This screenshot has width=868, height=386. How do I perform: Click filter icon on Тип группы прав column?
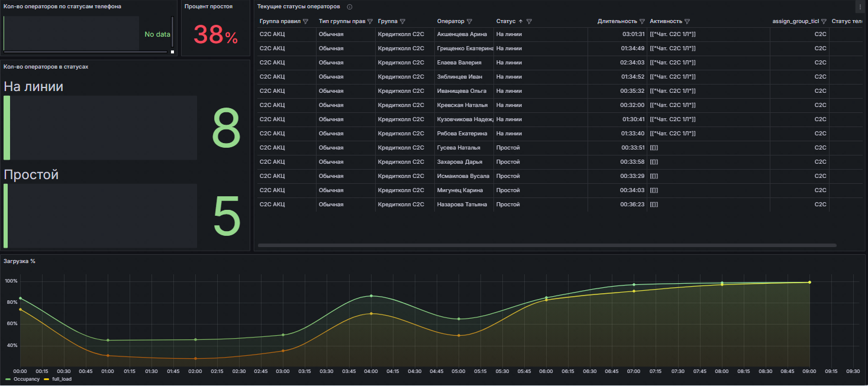pyautogui.click(x=370, y=21)
